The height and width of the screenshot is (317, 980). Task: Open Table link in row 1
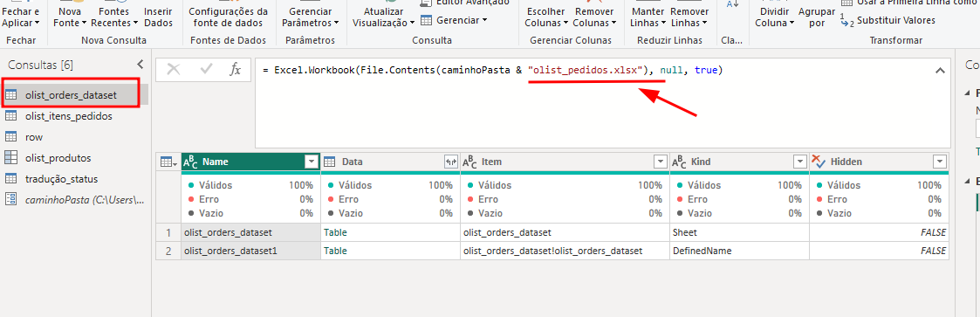click(x=335, y=232)
